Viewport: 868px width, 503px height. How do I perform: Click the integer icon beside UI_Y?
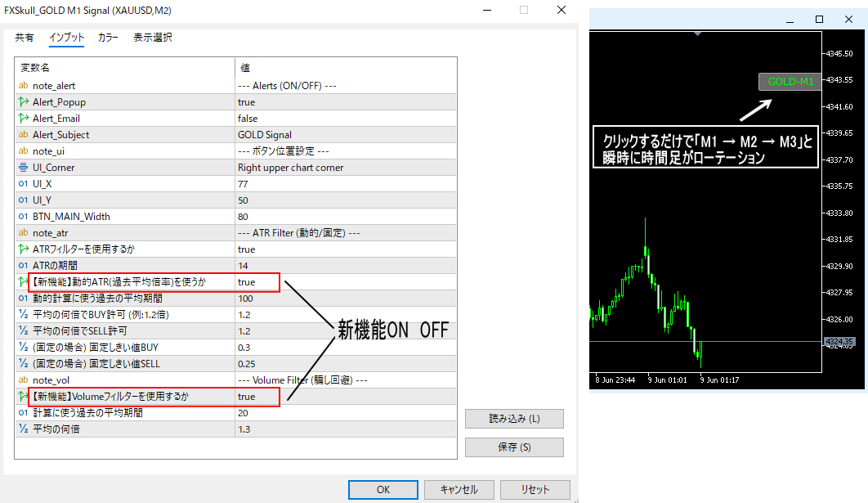pyautogui.click(x=23, y=200)
